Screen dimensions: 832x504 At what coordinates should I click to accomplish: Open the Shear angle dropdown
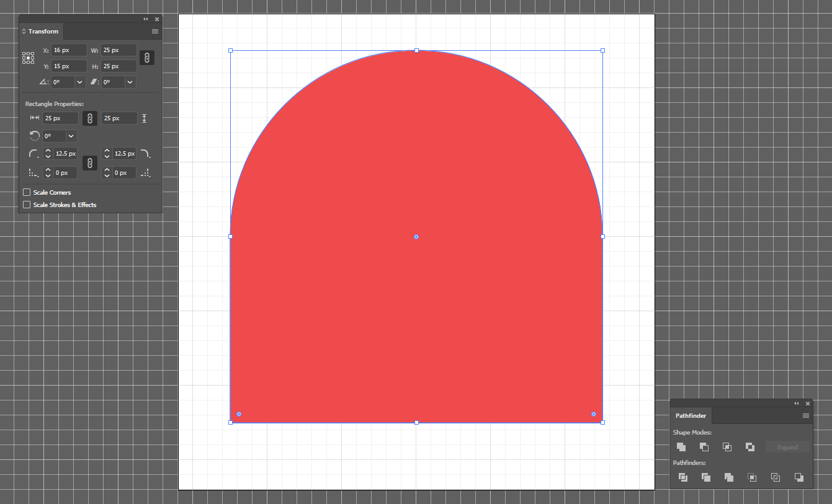(x=130, y=82)
